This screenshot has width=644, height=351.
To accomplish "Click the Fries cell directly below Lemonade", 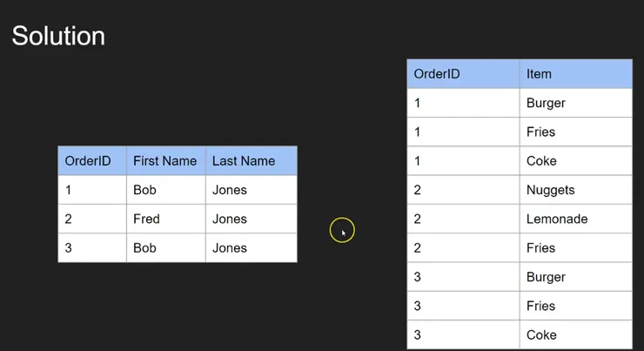I will coord(540,248).
